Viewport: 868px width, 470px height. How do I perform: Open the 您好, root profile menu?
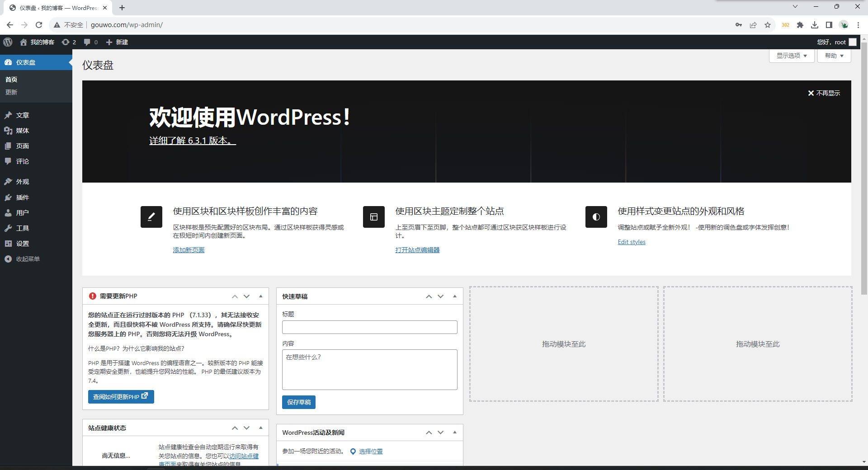(836, 42)
